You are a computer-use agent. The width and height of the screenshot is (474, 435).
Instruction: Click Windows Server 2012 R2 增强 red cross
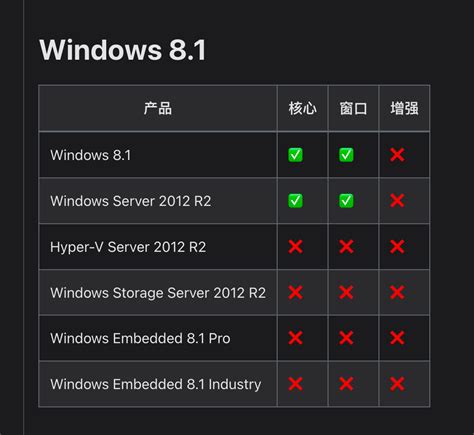[x=397, y=201]
